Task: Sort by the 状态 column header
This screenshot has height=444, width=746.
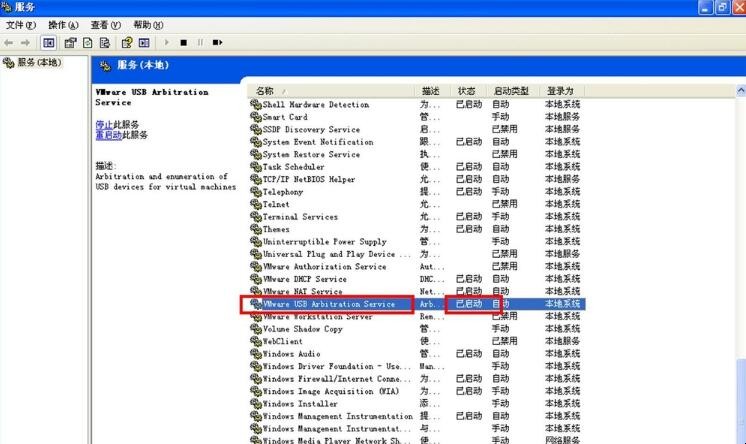Action: point(467,91)
